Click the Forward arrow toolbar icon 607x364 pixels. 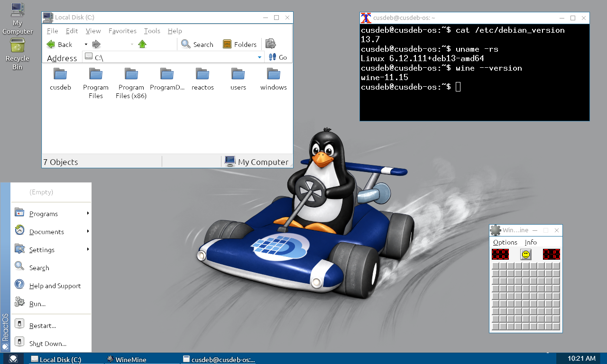[x=96, y=44]
